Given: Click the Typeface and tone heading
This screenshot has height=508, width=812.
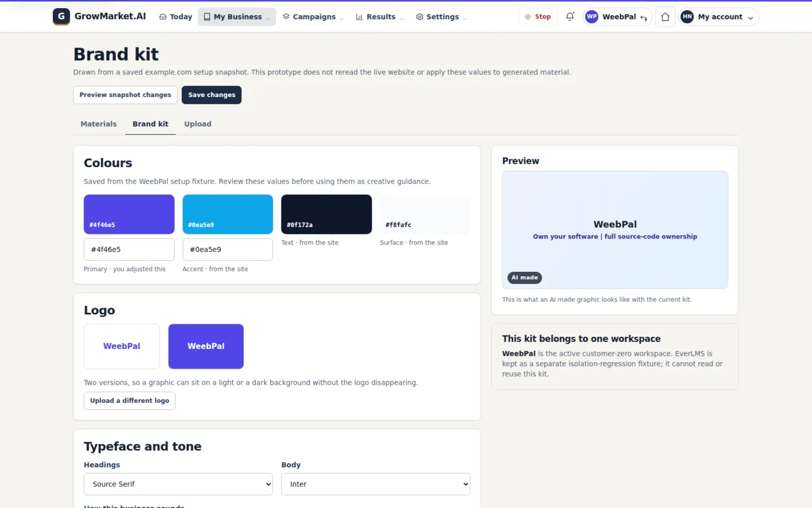Looking at the screenshot, I should 143,446.
